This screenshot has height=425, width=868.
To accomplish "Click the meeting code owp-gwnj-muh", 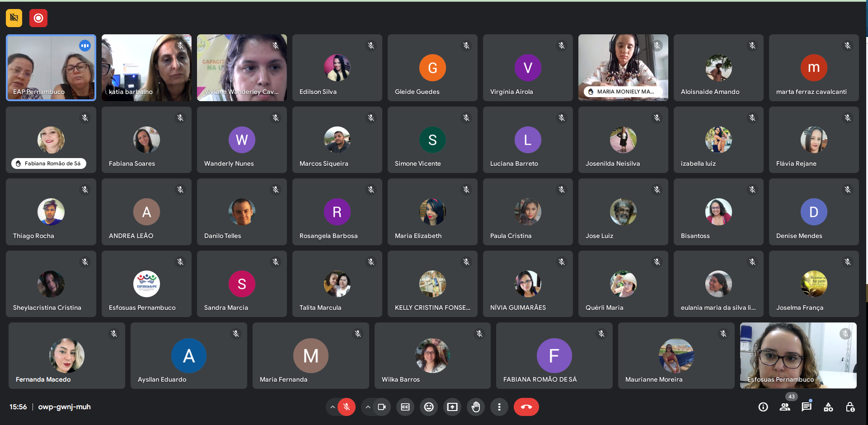I will 64,407.
